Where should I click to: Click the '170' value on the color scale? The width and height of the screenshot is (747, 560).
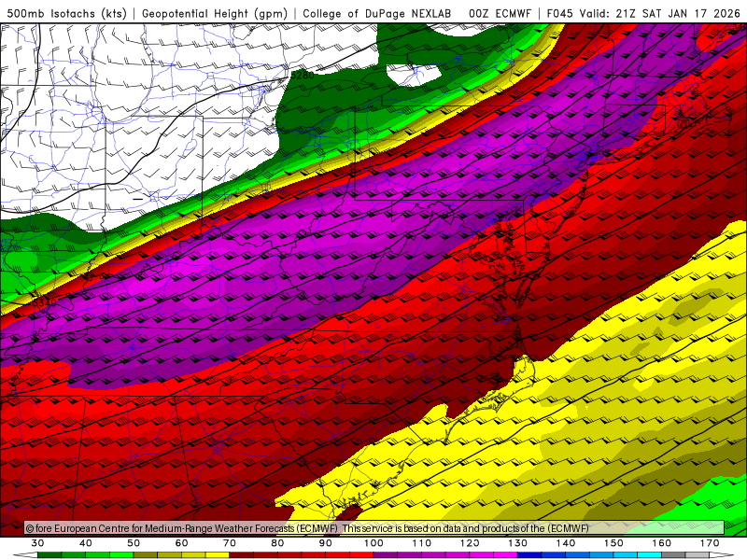point(710,543)
